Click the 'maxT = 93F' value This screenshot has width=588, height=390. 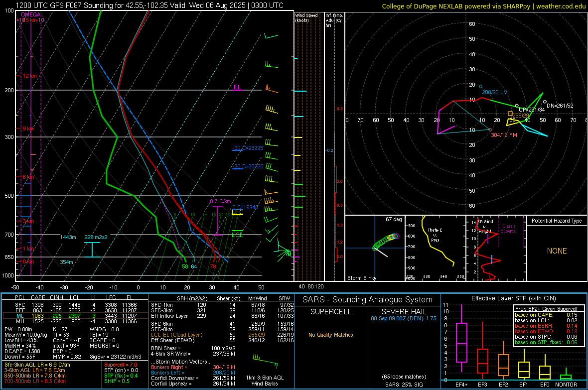(66, 346)
